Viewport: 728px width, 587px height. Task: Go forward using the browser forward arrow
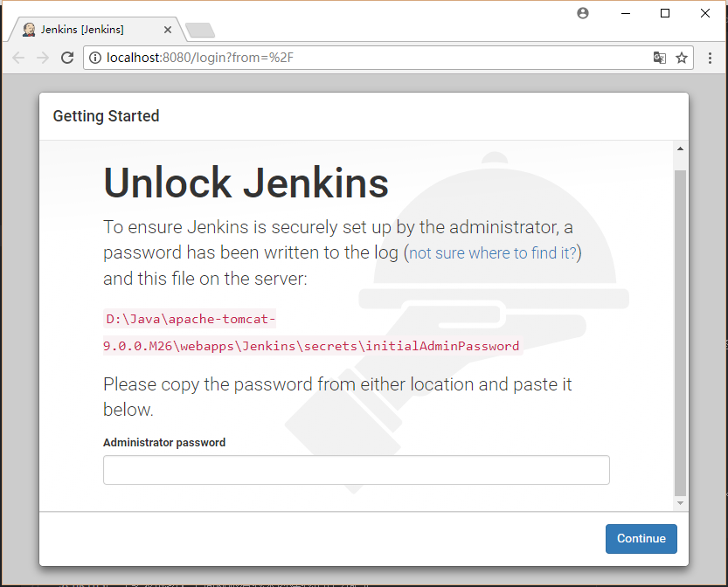[43, 58]
